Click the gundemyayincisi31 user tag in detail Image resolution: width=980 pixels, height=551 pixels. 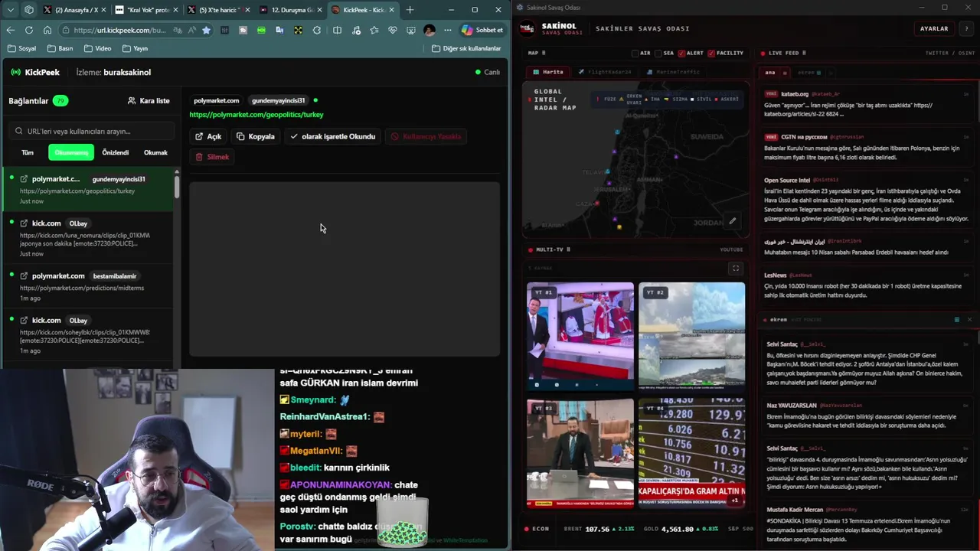coord(279,100)
